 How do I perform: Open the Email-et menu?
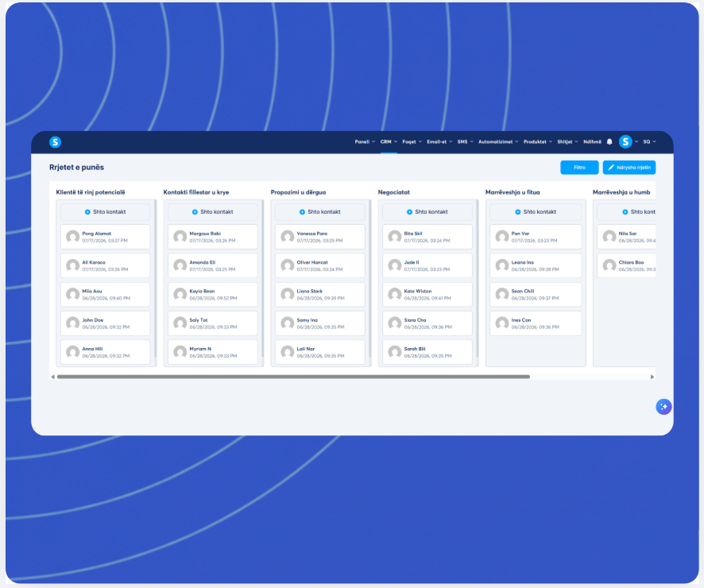(x=439, y=142)
